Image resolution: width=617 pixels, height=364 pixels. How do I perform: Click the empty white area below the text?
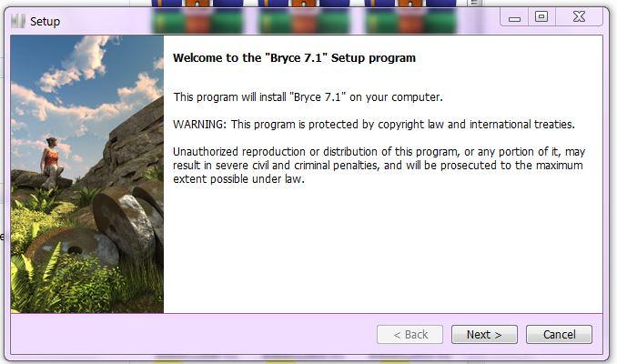(x=383, y=248)
